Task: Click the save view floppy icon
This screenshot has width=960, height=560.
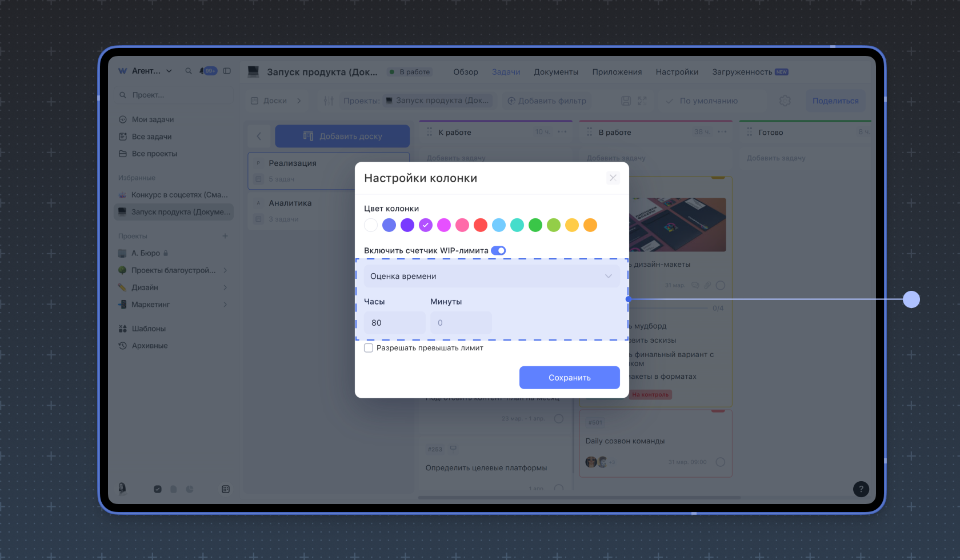Action: pos(626,101)
